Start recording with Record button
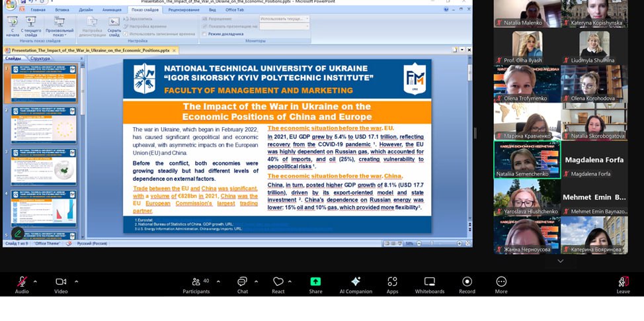This screenshot has width=644, height=321. (467, 285)
